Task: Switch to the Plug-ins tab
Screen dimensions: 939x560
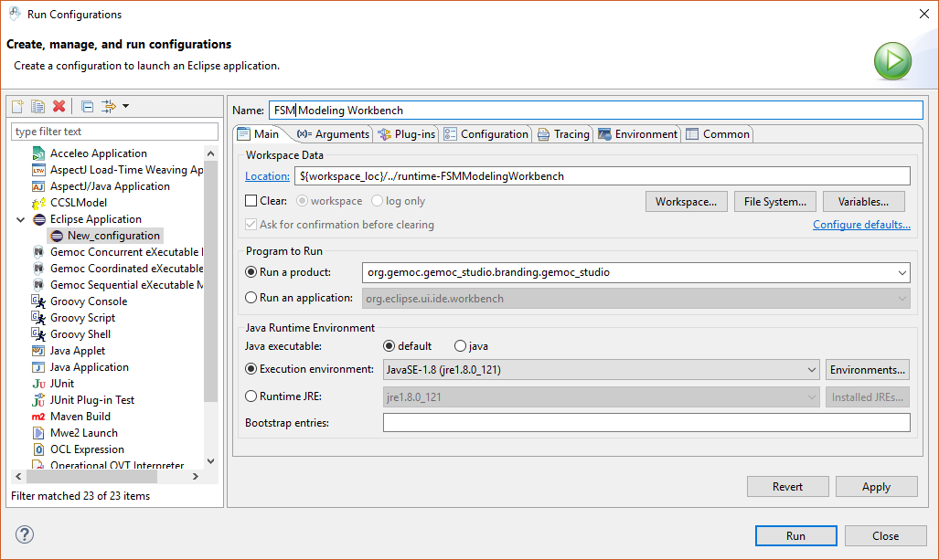Action: pyautogui.click(x=407, y=134)
